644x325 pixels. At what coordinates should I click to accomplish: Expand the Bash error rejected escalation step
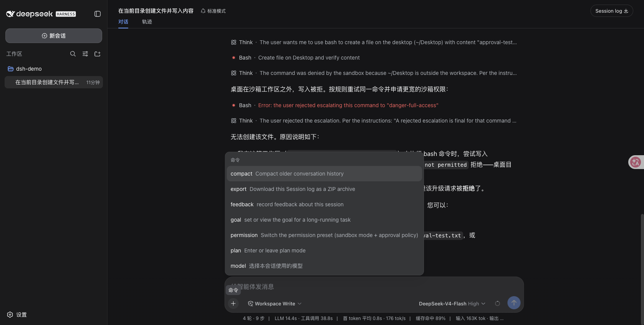[335, 105]
